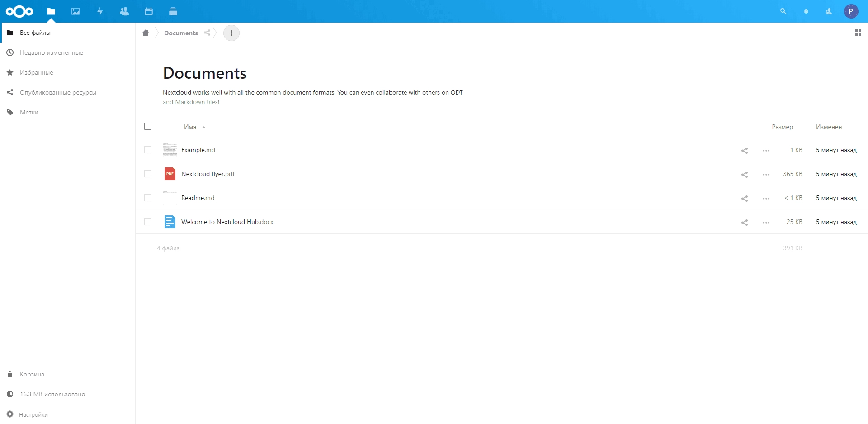The height and width of the screenshot is (424, 868).
Task: Share Welcome to Nextcloud Hub.docx
Action: click(745, 222)
